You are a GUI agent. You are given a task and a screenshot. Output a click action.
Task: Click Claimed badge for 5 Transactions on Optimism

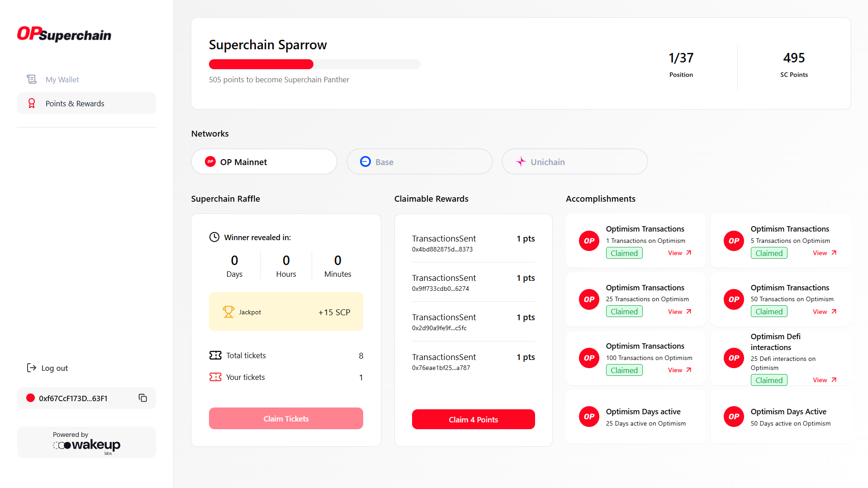[769, 253]
